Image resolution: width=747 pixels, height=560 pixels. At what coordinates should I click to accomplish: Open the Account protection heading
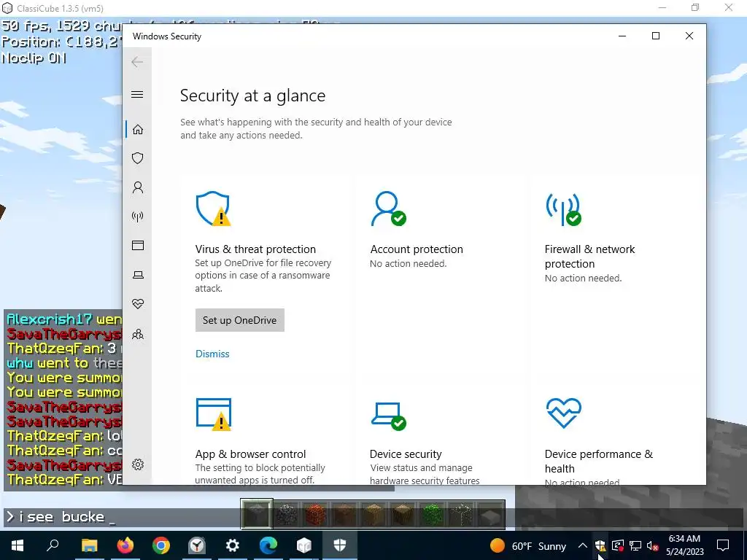(x=417, y=249)
